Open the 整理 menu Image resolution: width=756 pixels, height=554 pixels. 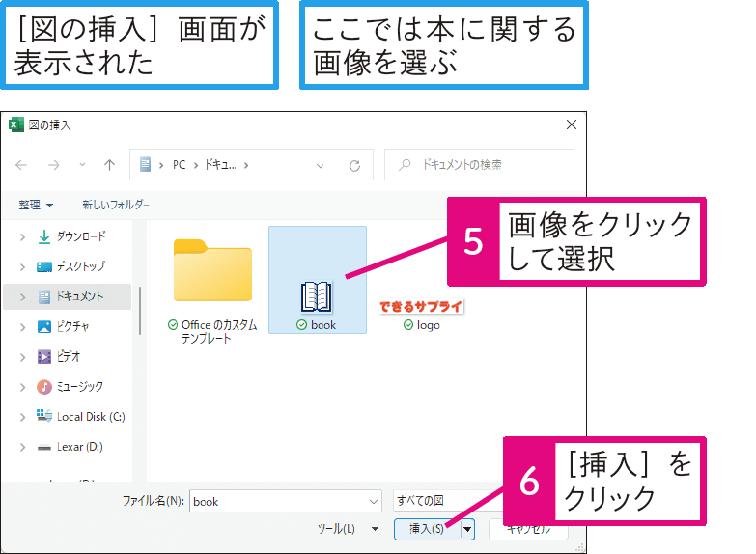[x=36, y=205]
